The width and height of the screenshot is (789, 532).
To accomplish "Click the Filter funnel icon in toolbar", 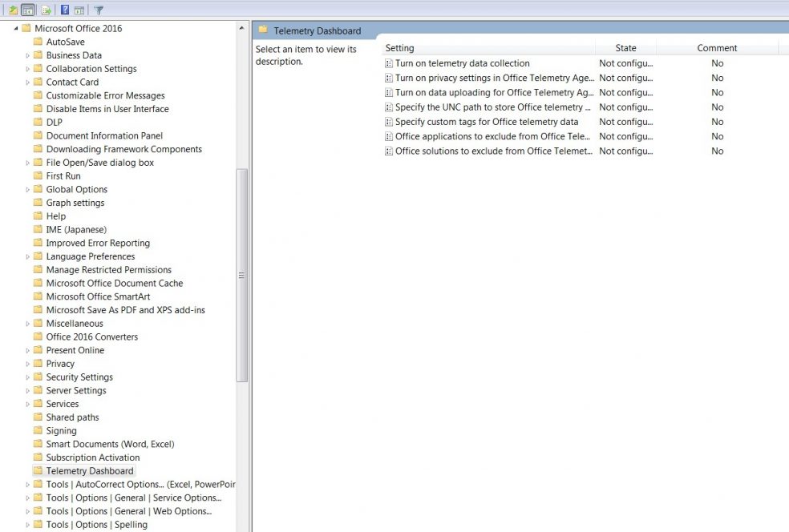I will point(99,10).
